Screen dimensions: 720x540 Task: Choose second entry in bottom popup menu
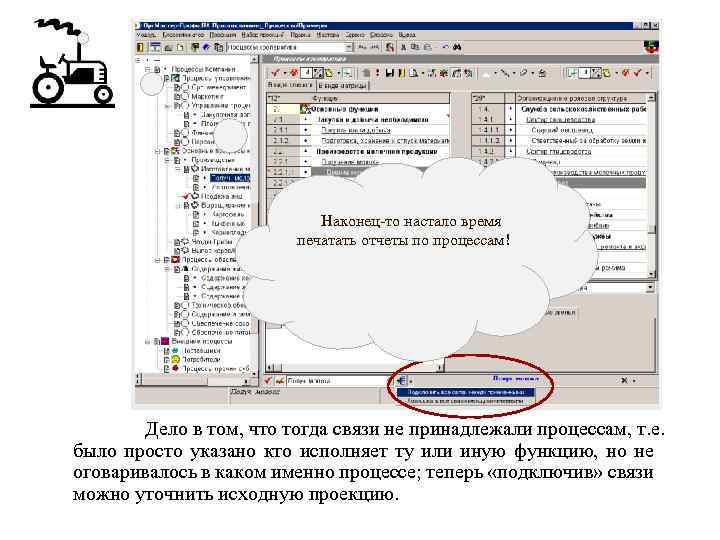(x=465, y=400)
